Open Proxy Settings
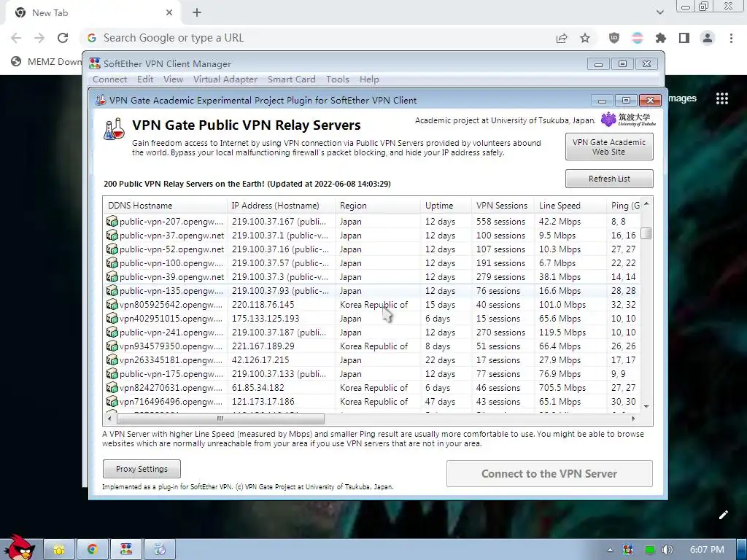The image size is (747, 560). point(142,469)
